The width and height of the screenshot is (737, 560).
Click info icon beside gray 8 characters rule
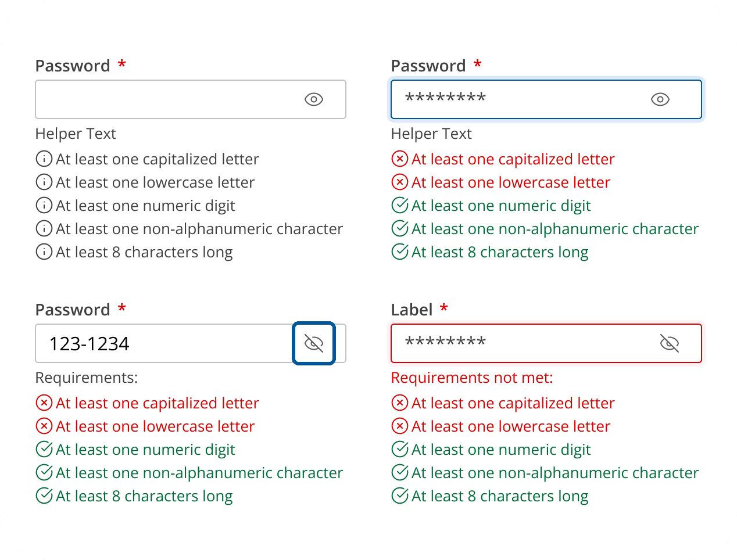coord(44,252)
